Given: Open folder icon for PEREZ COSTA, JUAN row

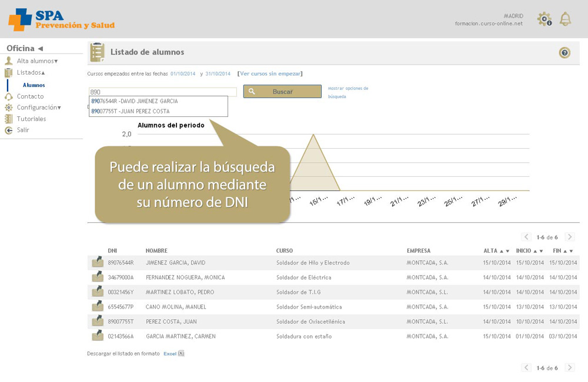Looking at the screenshot, I should point(98,320).
